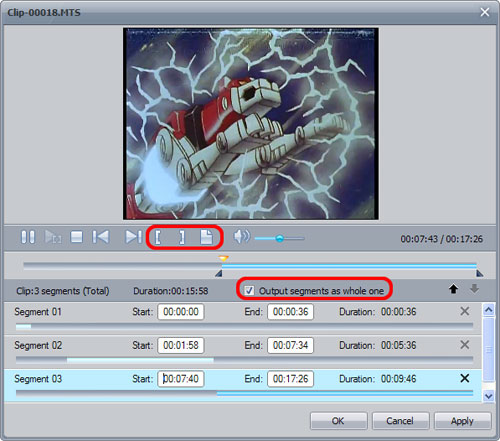Screen dimensions: 500x441
Task: Click the Duration:00:15:58 total label
Action: (x=171, y=291)
